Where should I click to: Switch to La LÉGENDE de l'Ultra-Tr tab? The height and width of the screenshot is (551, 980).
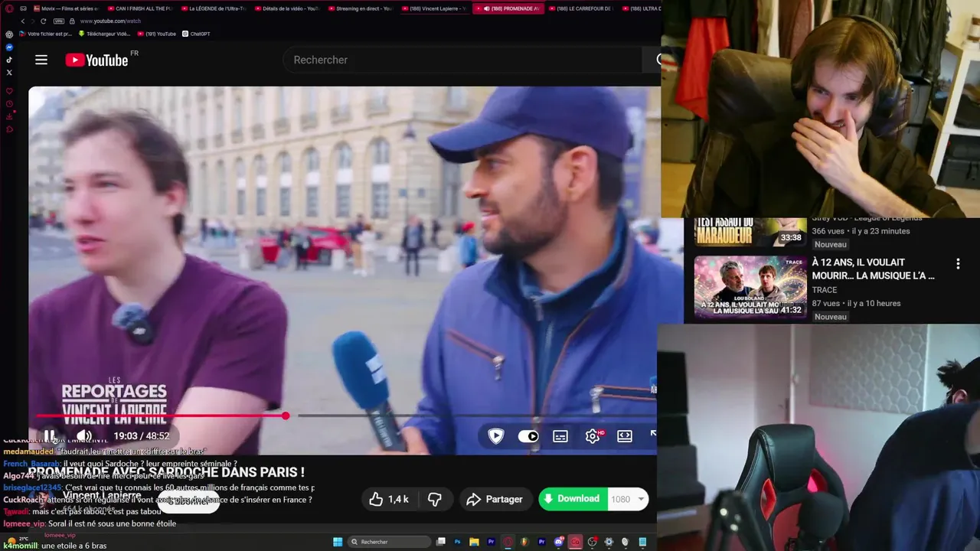(213, 8)
